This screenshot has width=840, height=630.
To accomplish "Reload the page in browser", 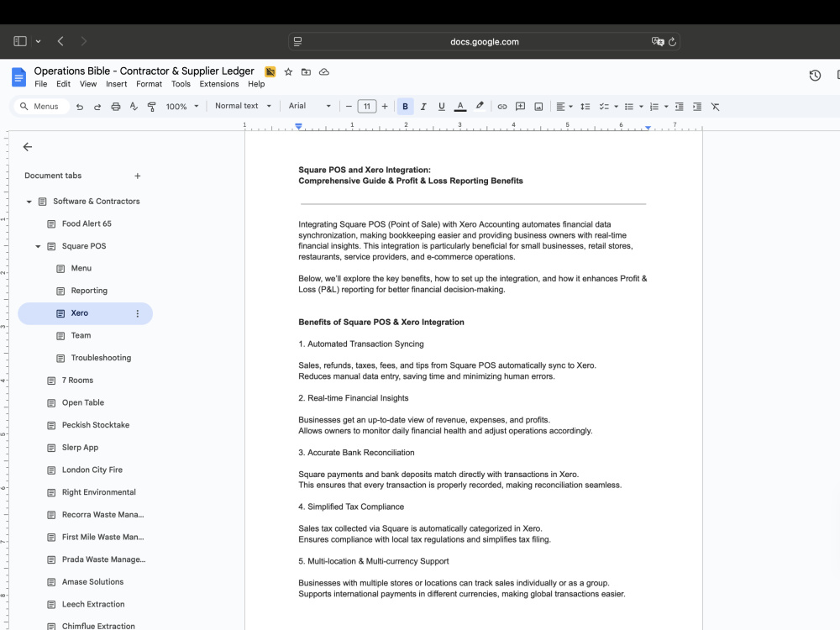I will tap(672, 42).
